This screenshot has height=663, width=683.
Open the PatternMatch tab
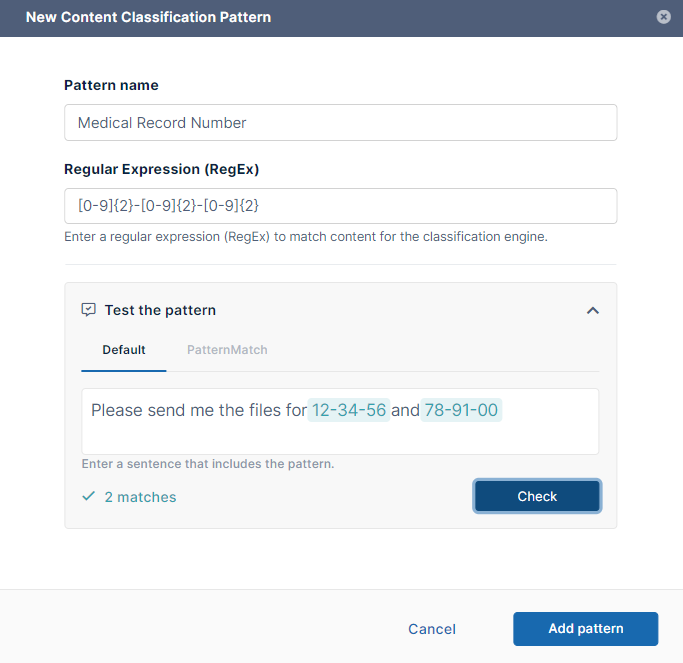point(227,350)
